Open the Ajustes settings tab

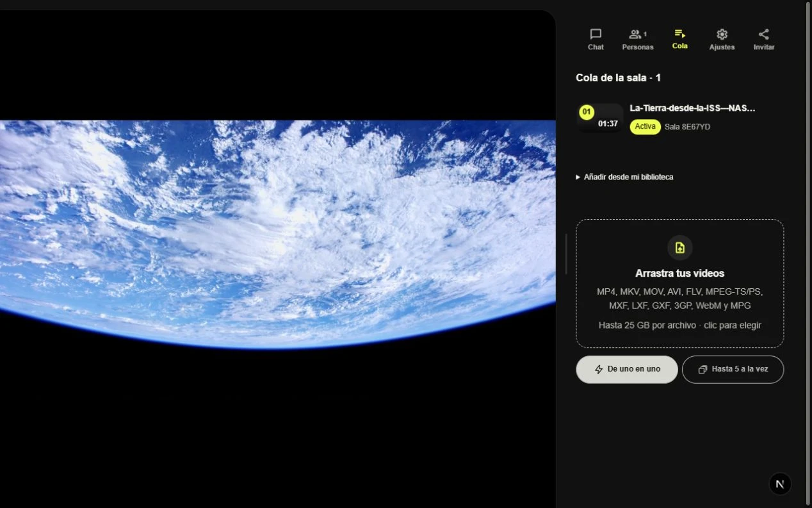click(x=722, y=39)
